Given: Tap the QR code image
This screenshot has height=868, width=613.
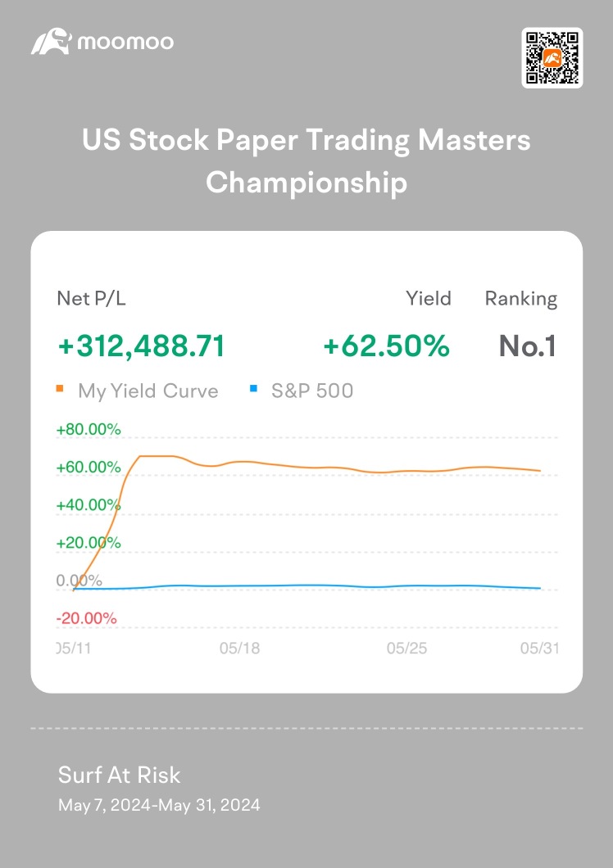Looking at the screenshot, I should (x=552, y=57).
